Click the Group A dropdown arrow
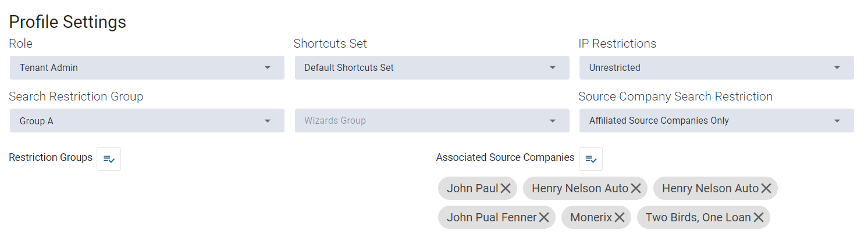Viewport: 868px width, 237px height. (268, 121)
